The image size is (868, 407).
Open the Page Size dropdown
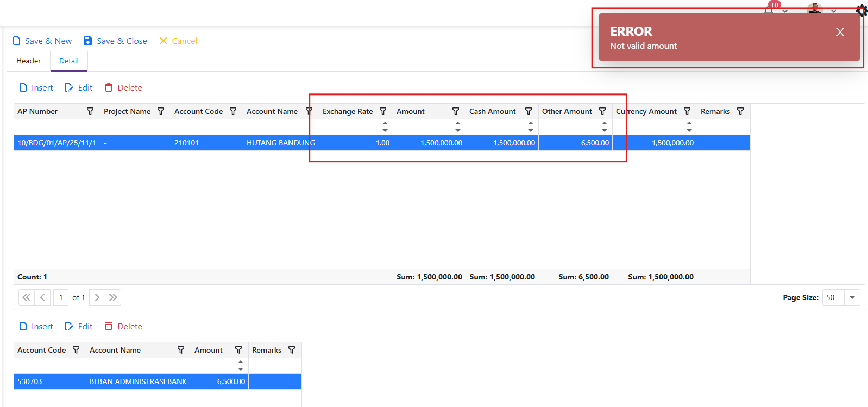tap(852, 297)
